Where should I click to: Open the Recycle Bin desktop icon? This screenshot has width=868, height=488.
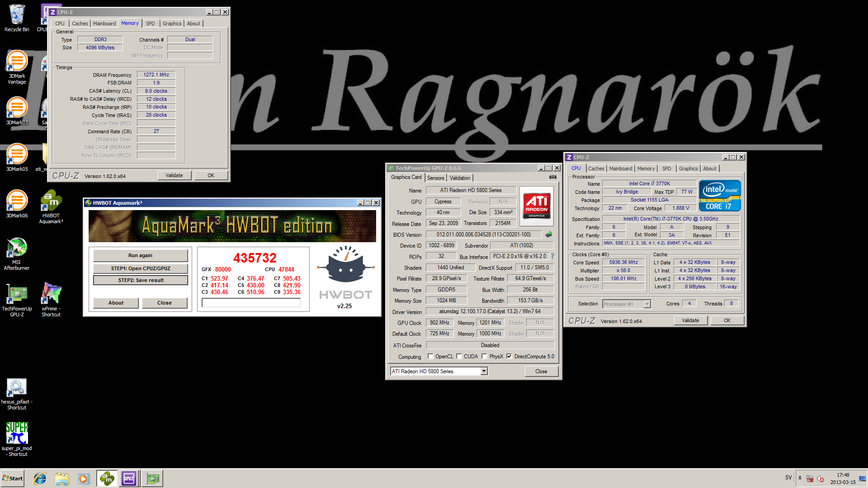(x=17, y=18)
